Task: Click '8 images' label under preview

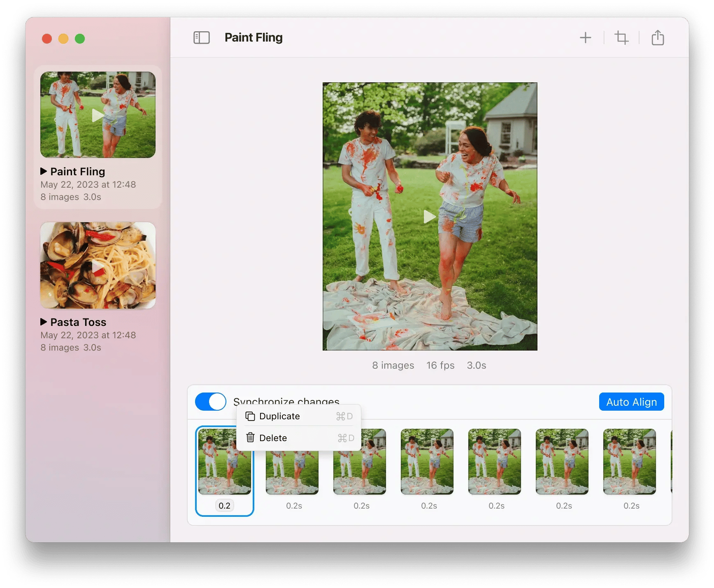Action: point(393,365)
